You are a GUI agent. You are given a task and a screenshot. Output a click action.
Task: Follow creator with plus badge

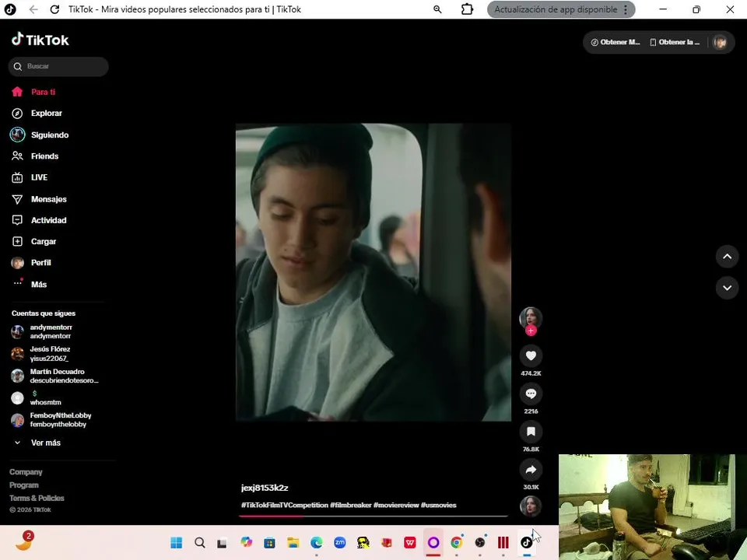[x=531, y=331]
